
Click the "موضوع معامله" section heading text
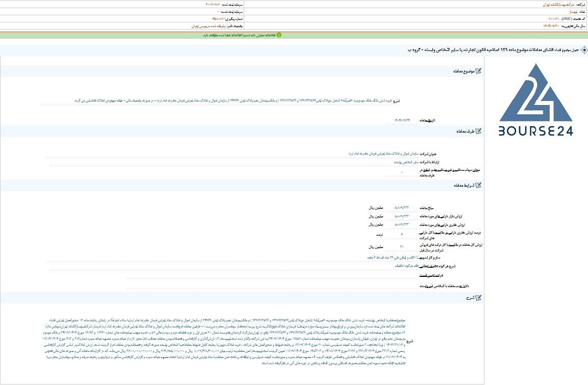point(464,71)
